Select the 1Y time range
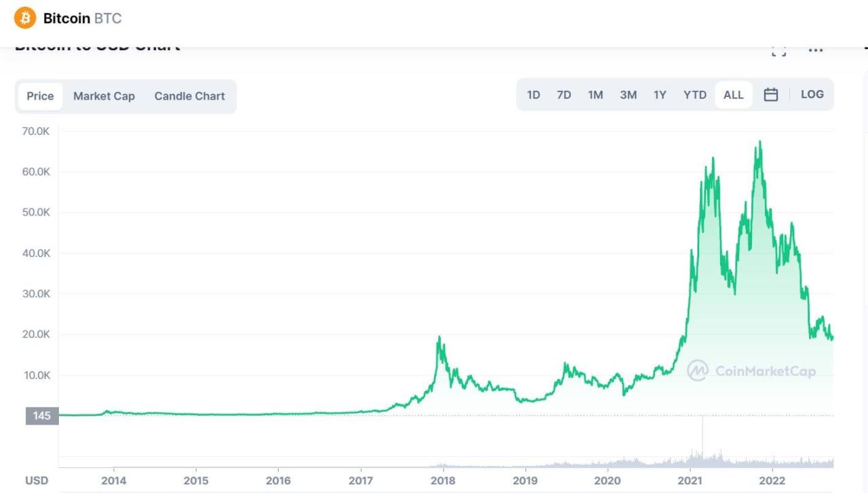This screenshot has width=868, height=493. [x=660, y=95]
